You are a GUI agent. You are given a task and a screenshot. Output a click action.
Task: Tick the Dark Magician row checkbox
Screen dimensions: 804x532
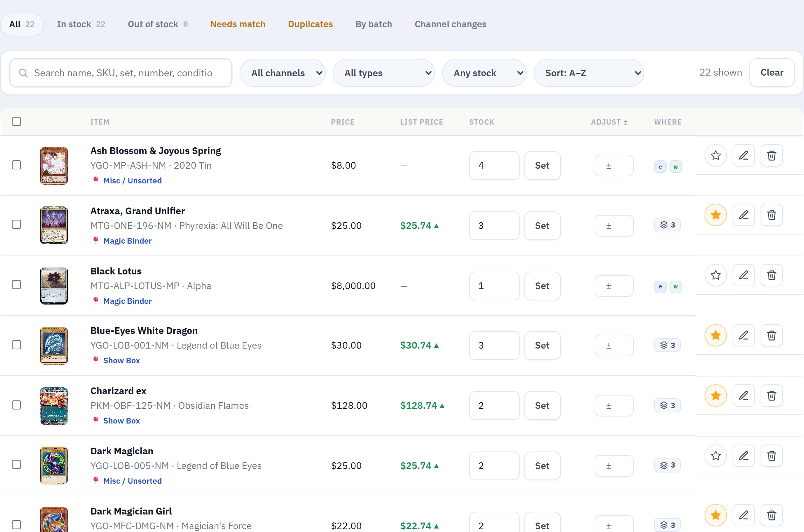16,464
